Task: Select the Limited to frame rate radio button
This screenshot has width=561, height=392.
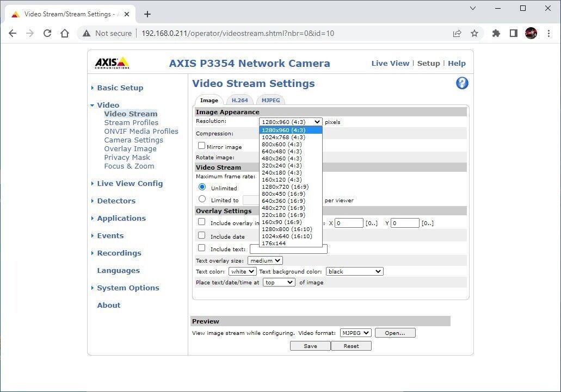Action: click(202, 199)
